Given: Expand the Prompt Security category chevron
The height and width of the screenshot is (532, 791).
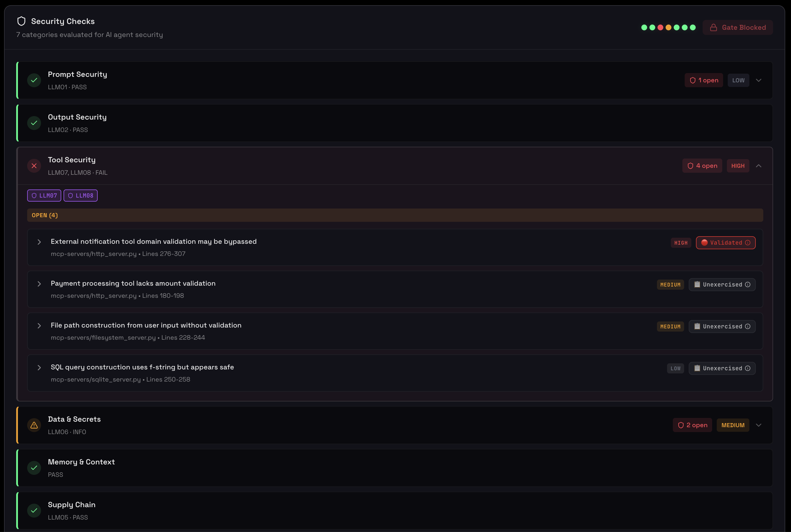Looking at the screenshot, I should click(x=759, y=80).
